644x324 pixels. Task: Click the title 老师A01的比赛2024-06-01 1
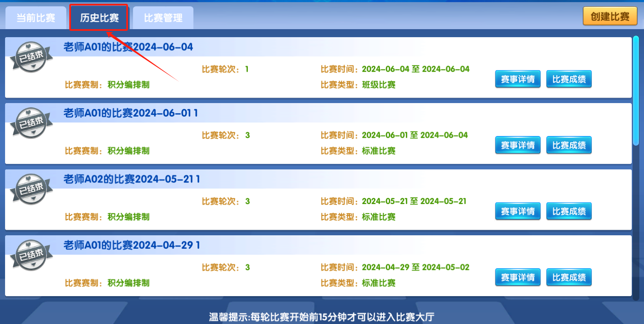click(x=130, y=113)
